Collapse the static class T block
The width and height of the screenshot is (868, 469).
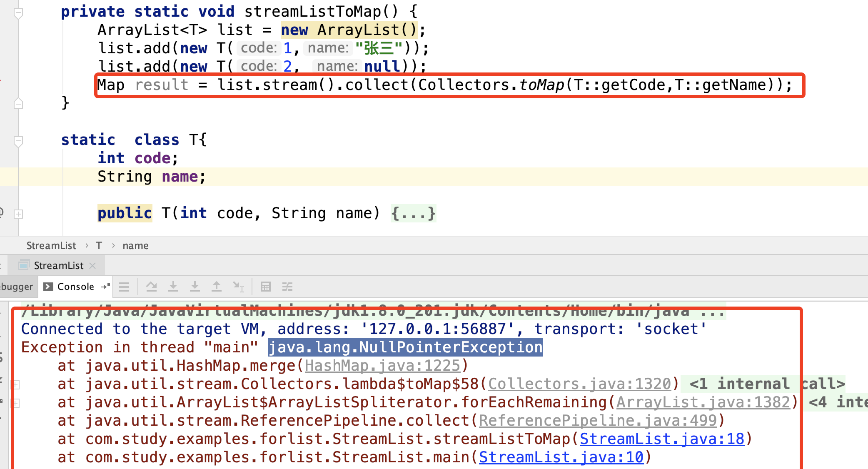pyautogui.click(x=18, y=140)
